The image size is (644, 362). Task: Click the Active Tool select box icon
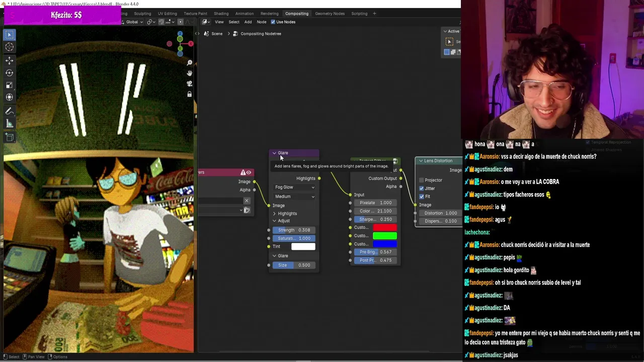pyautogui.click(x=450, y=42)
